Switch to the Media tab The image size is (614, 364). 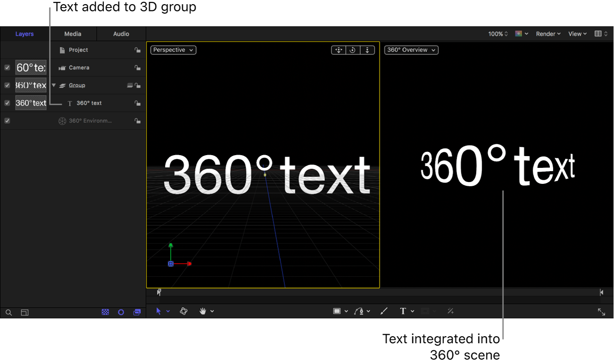coord(73,33)
